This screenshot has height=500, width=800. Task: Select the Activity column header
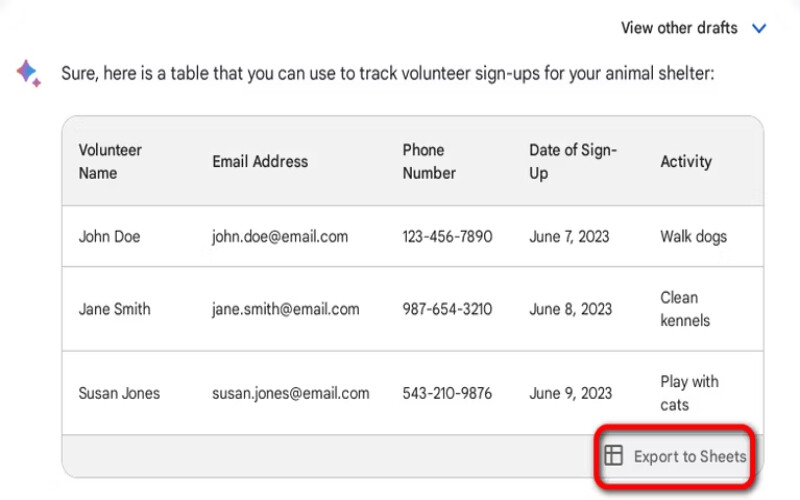[x=686, y=161]
